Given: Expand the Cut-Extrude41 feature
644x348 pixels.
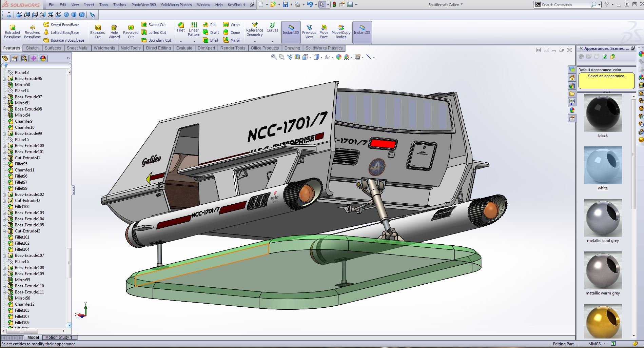Looking at the screenshot, I should (x=4, y=158).
